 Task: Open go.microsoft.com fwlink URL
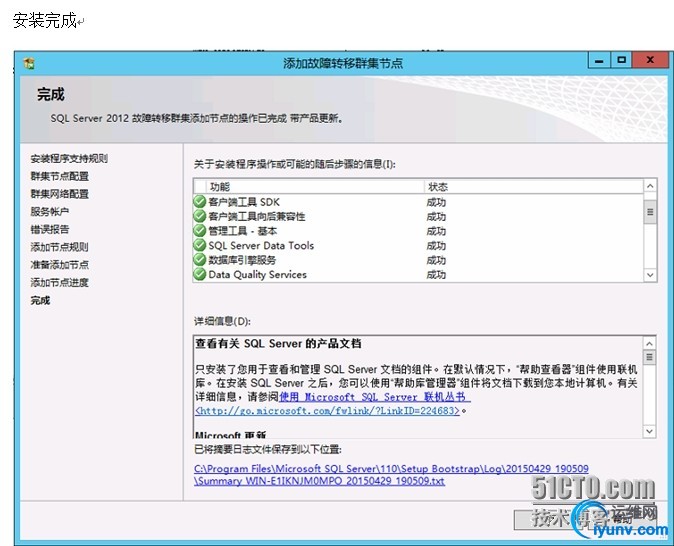327,411
